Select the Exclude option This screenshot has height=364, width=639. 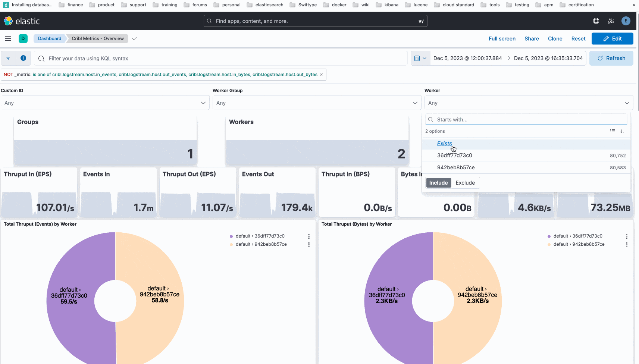click(x=465, y=183)
